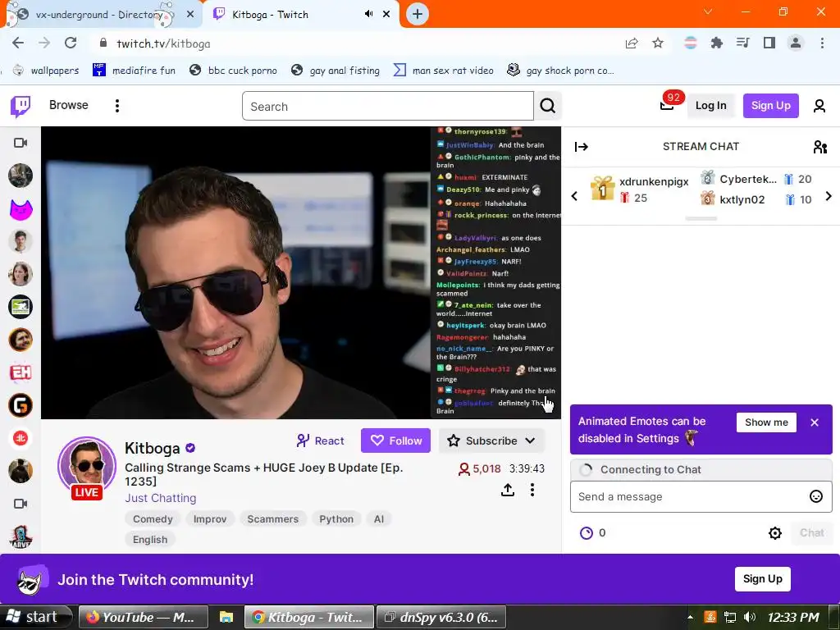Collapse the stream chat panel
Screen dimensions: 840x630
[582, 147]
